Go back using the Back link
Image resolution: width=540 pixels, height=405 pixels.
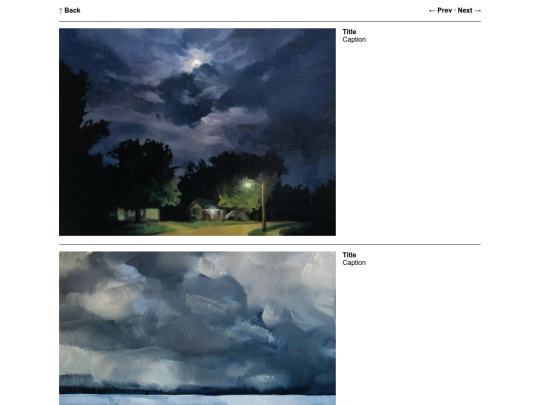pyautogui.click(x=72, y=10)
